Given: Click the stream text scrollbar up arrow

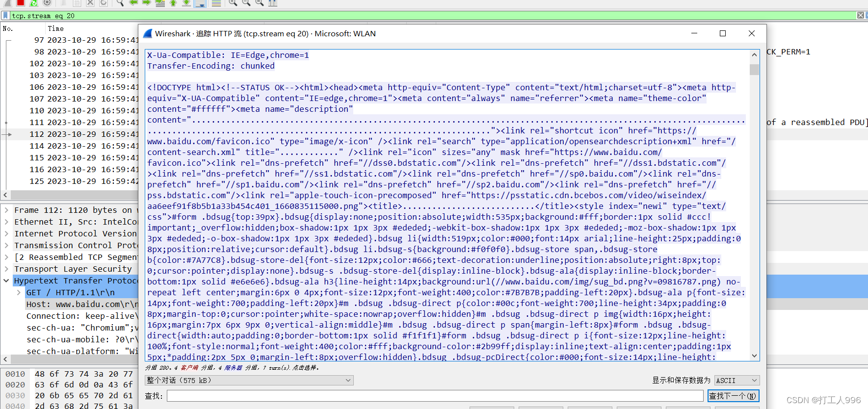Looking at the screenshot, I should pyautogui.click(x=755, y=55).
